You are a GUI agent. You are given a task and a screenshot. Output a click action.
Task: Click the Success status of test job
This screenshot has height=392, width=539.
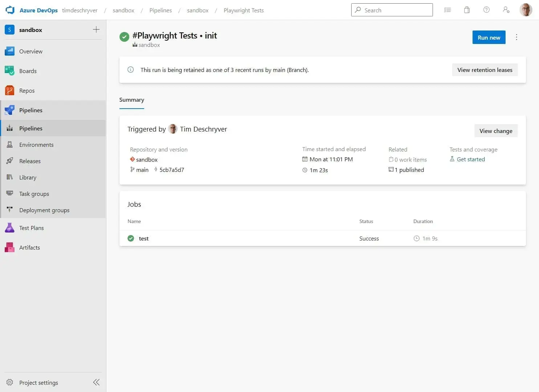[x=369, y=238]
